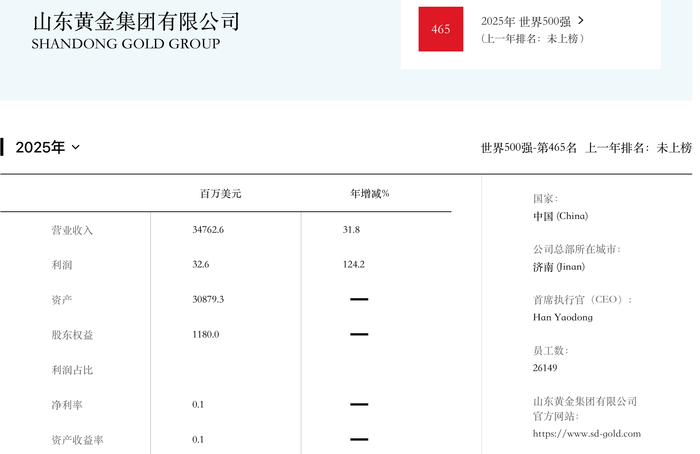This screenshot has width=700, height=454.
Task: Select the profit change value 124.2
Action: [x=354, y=265]
